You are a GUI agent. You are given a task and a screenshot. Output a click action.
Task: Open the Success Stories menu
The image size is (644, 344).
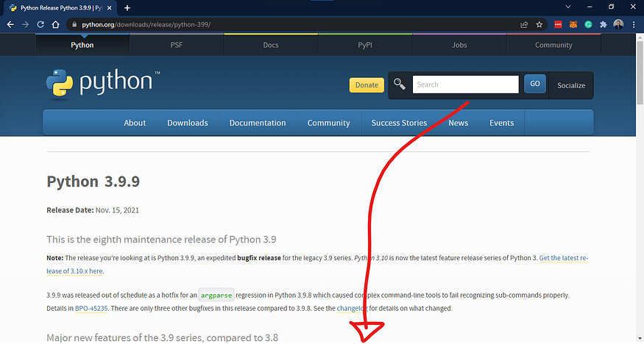pos(399,123)
